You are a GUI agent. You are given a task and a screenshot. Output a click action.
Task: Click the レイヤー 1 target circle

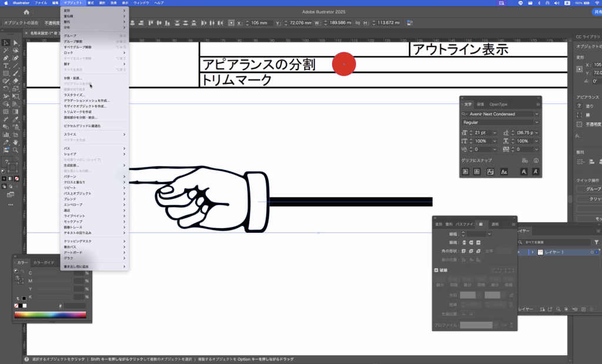592,252
